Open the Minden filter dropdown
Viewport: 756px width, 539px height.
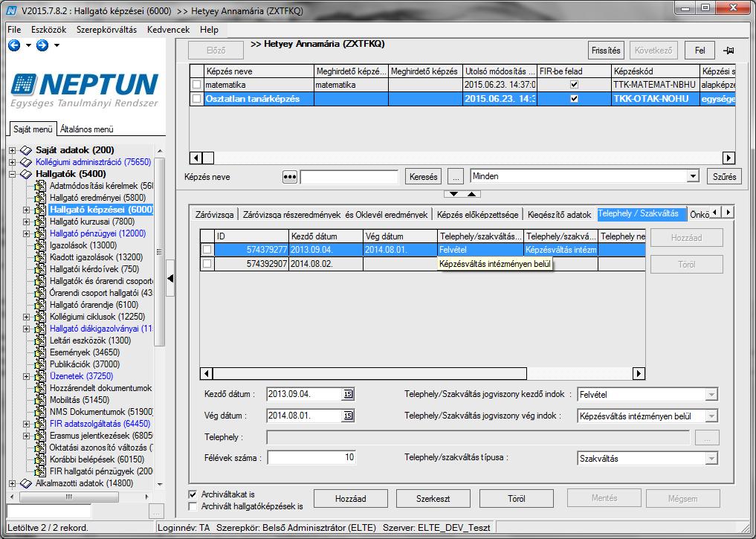(x=693, y=176)
